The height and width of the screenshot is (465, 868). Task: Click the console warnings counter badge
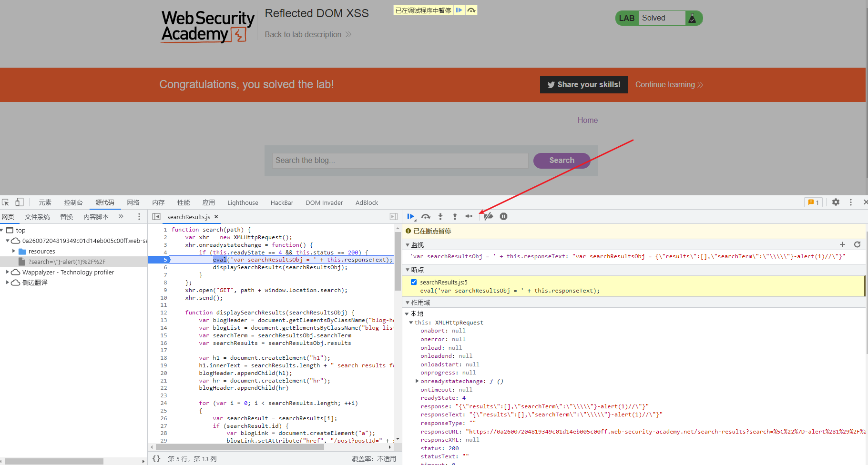(x=813, y=202)
